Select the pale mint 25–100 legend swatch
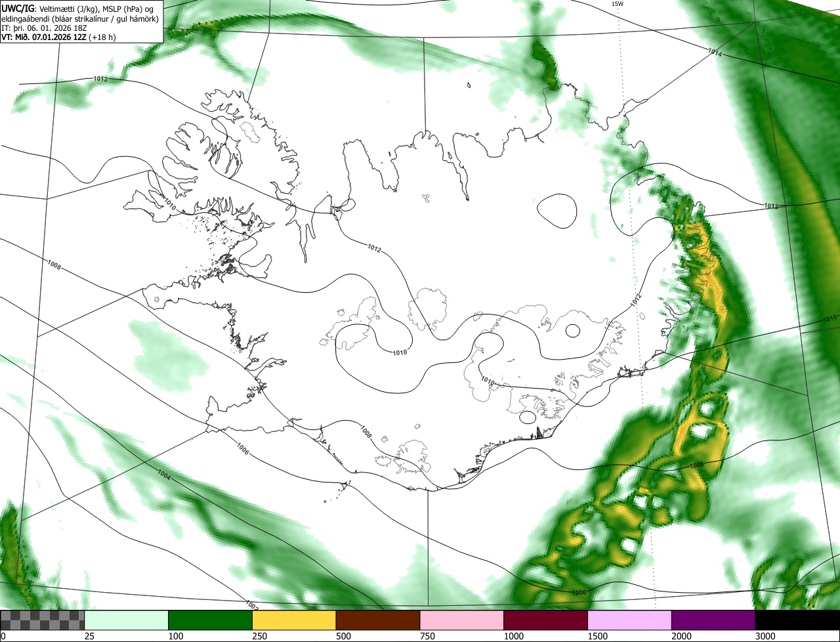This screenshot has height=642, width=840. click(127, 620)
